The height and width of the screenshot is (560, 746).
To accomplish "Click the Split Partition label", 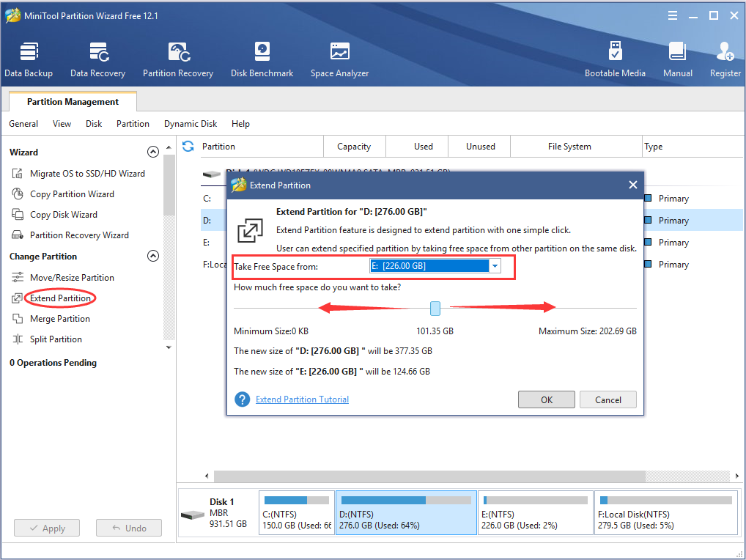I will (56, 339).
